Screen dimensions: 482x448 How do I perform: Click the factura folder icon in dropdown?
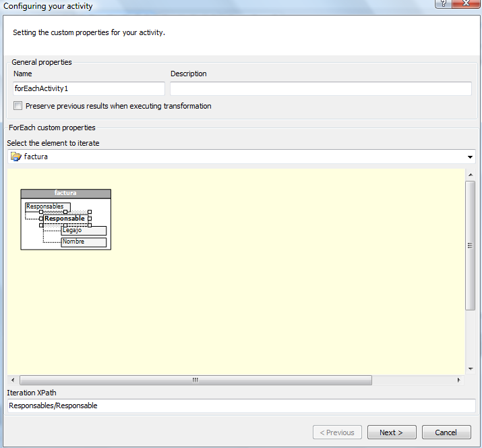16,157
